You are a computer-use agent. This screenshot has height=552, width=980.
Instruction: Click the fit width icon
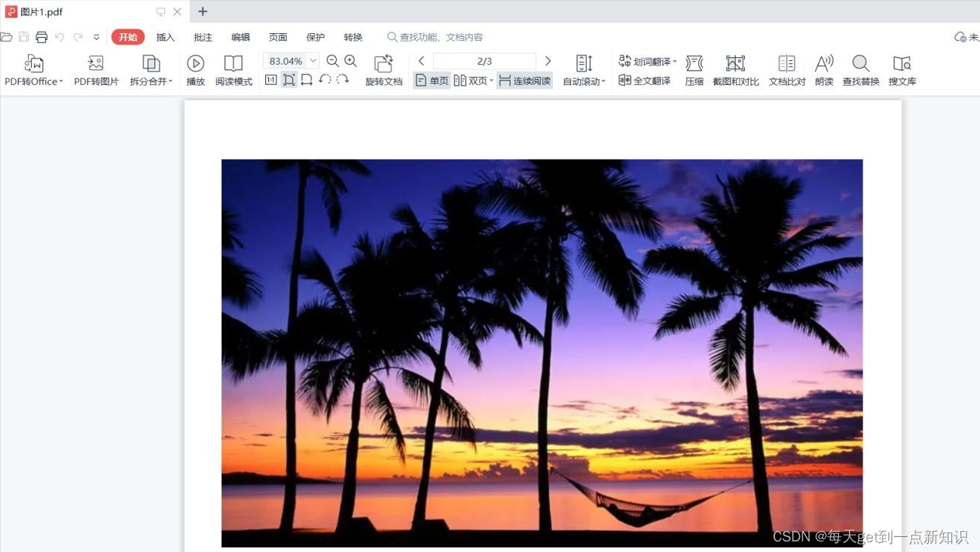point(307,80)
